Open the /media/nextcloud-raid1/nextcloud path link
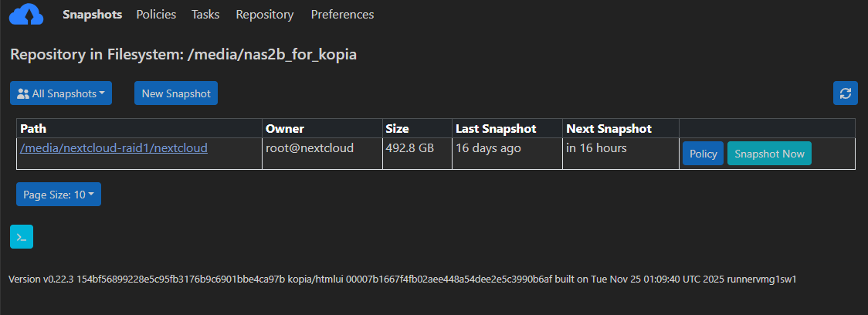Screen dimensions: 868x315 (x=114, y=147)
